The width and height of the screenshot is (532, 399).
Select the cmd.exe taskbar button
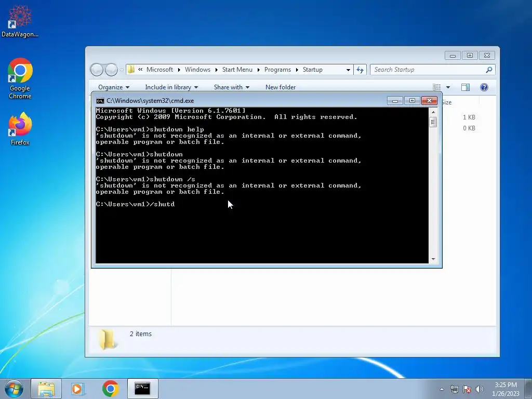coord(142,389)
